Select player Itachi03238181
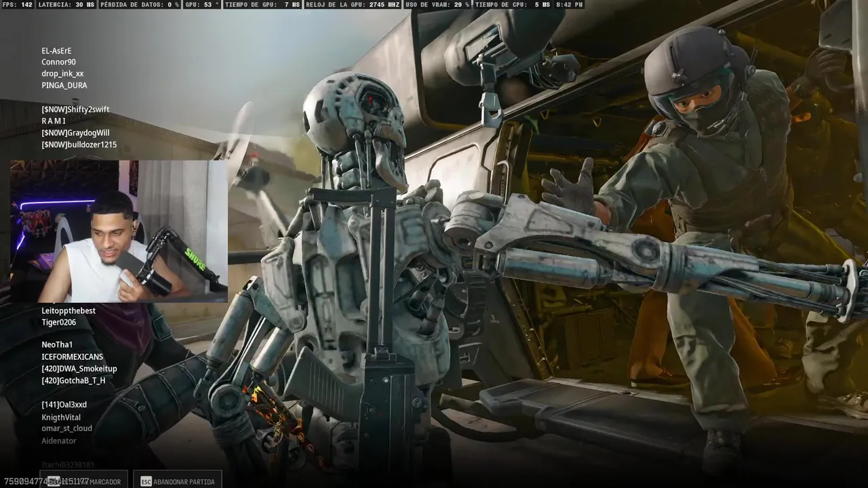This screenshot has width=868, height=488. [x=68, y=465]
